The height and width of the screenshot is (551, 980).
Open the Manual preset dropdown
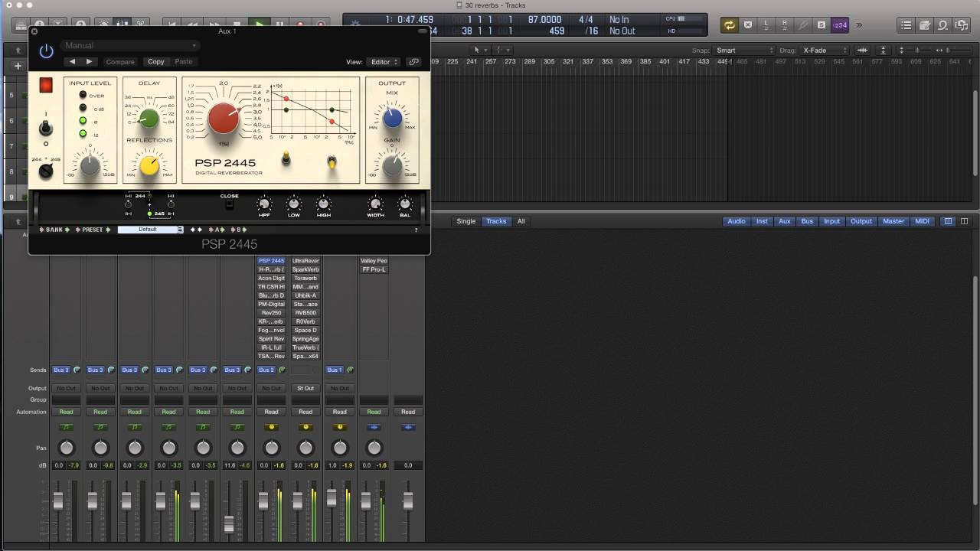[130, 46]
